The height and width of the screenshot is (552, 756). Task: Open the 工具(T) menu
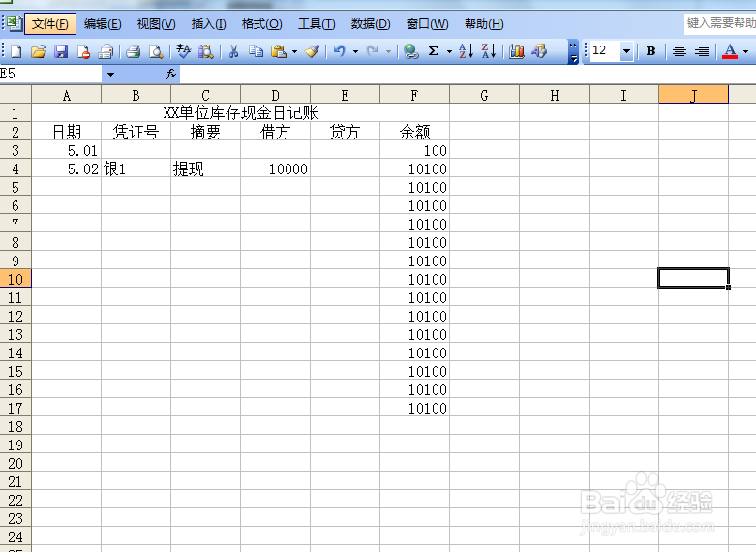pos(317,24)
